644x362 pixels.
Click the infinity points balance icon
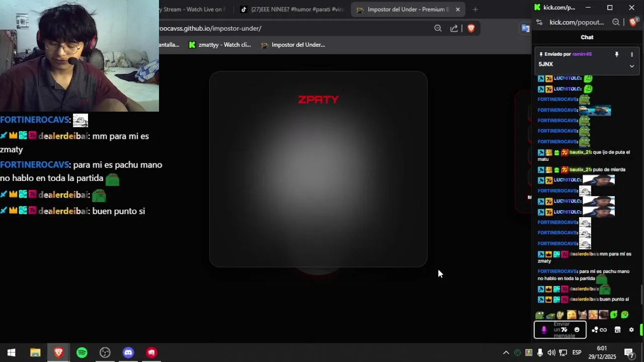pos(603,330)
